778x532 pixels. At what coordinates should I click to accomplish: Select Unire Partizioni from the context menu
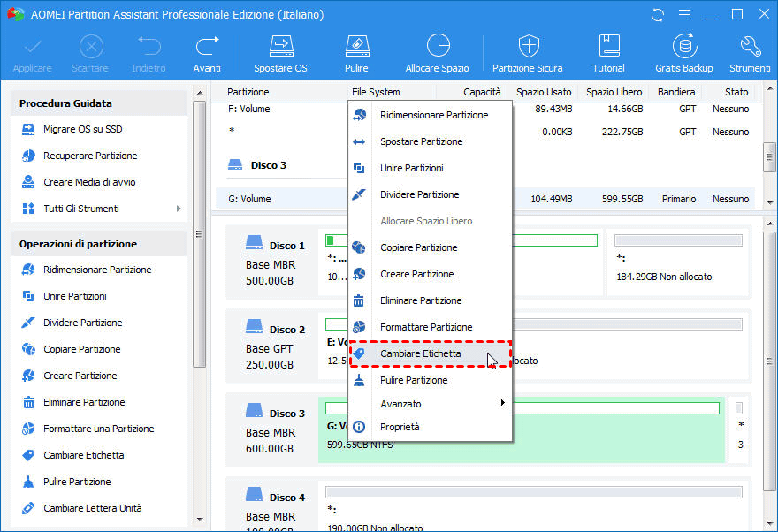click(431, 168)
